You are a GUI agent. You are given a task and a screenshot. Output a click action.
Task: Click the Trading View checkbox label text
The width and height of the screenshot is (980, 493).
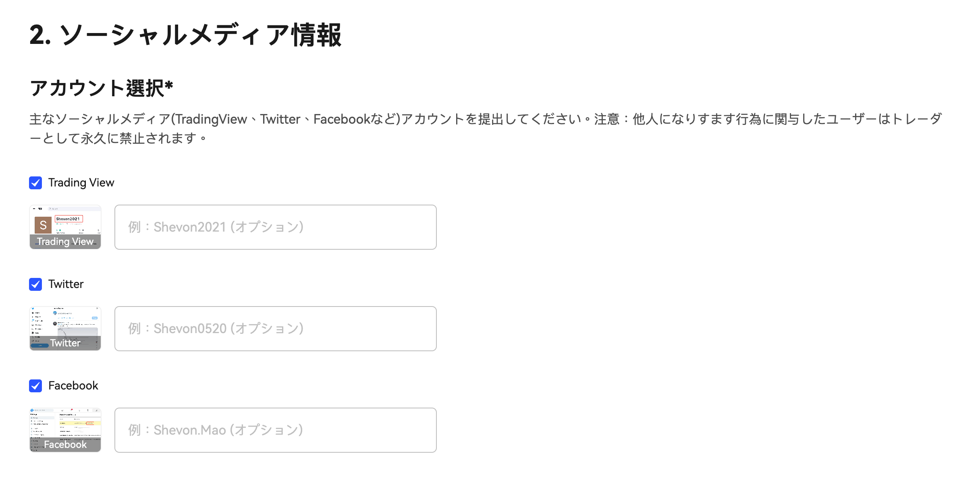tap(81, 183)
